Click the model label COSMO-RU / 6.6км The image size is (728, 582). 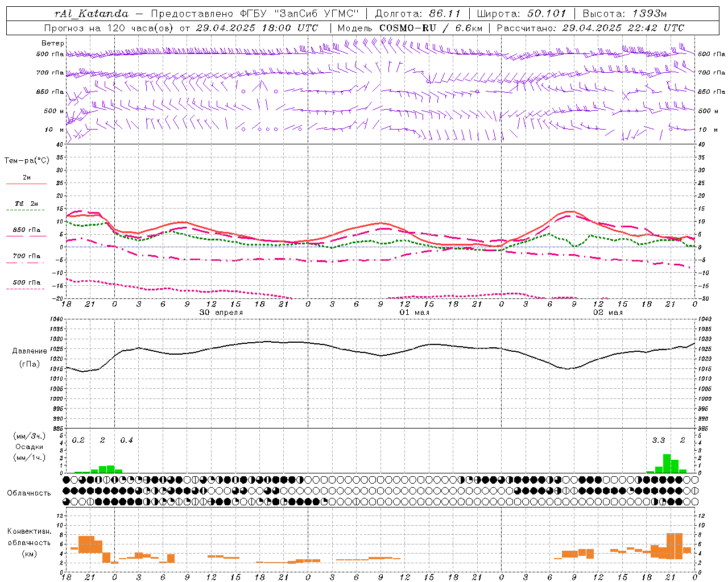click(x=431, y=28)
